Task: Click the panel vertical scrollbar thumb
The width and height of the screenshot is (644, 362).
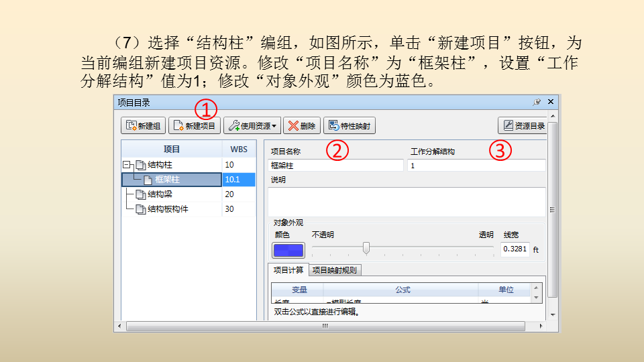Action: 553,209
